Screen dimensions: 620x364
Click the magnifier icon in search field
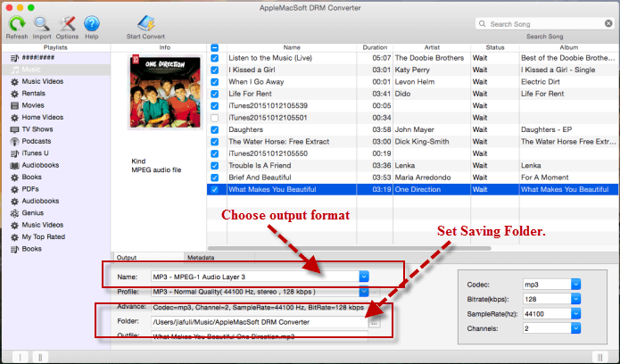[x=482, y=24]
